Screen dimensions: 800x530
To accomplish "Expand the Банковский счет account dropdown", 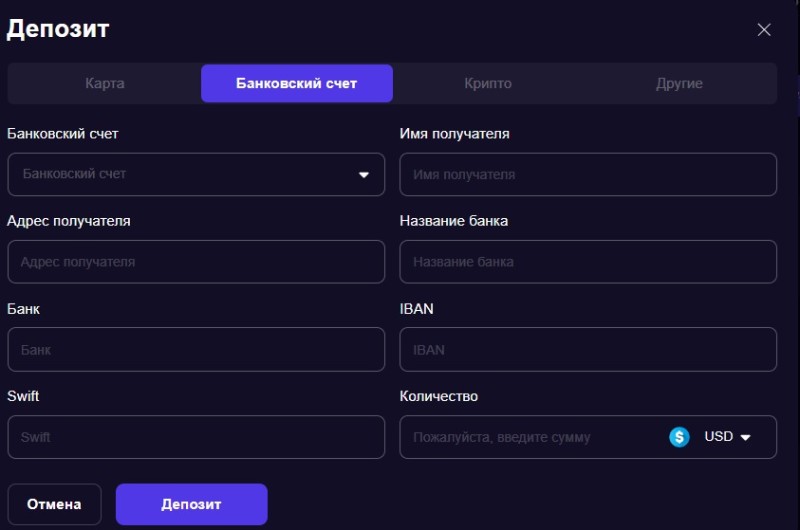I will [196, 174].
